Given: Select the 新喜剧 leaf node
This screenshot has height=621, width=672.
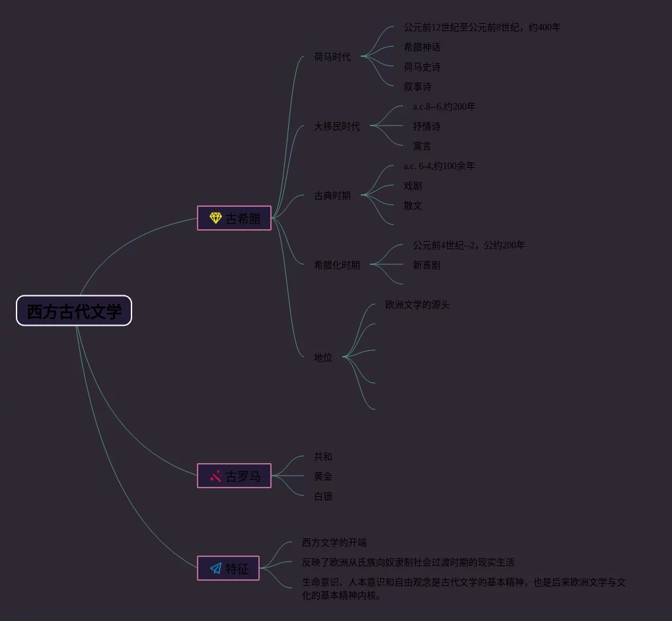Looking at the screenshot, I should click(427, 265).
